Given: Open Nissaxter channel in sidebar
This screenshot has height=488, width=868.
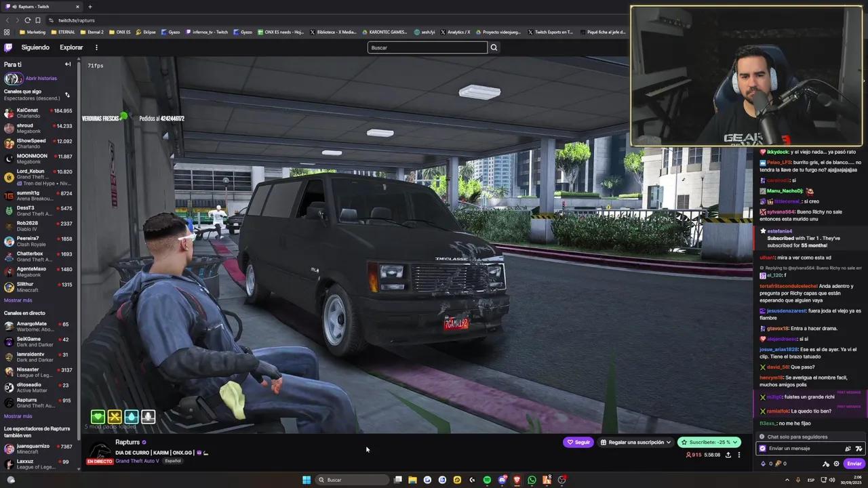Looking at the screenshot, I should pyautogui.click(x=39, y=372).
